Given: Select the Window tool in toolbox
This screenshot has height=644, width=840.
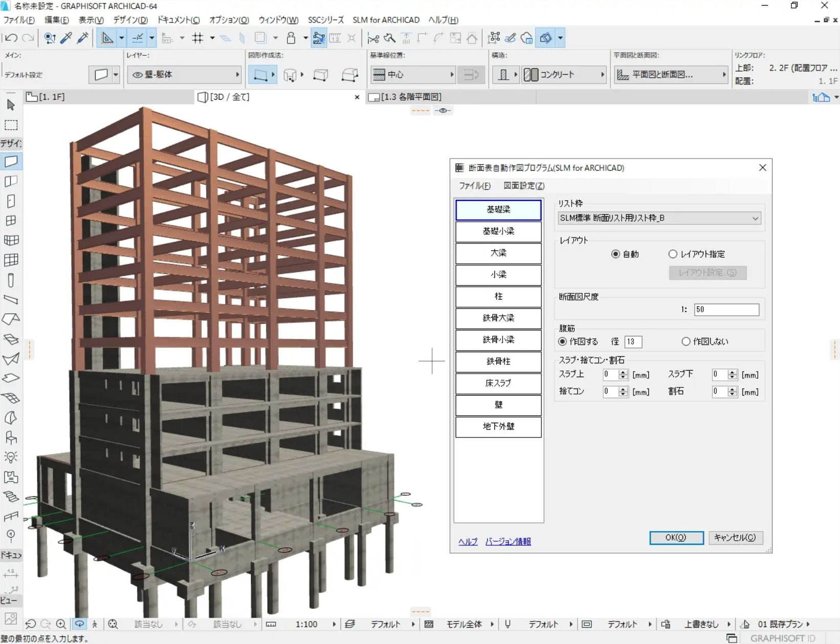Looking at the screenshot, I should click(x=11, y=220).
